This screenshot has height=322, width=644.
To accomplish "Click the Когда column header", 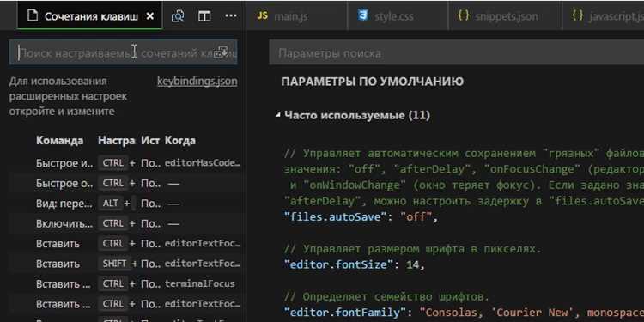I will (x=180, y=141).
